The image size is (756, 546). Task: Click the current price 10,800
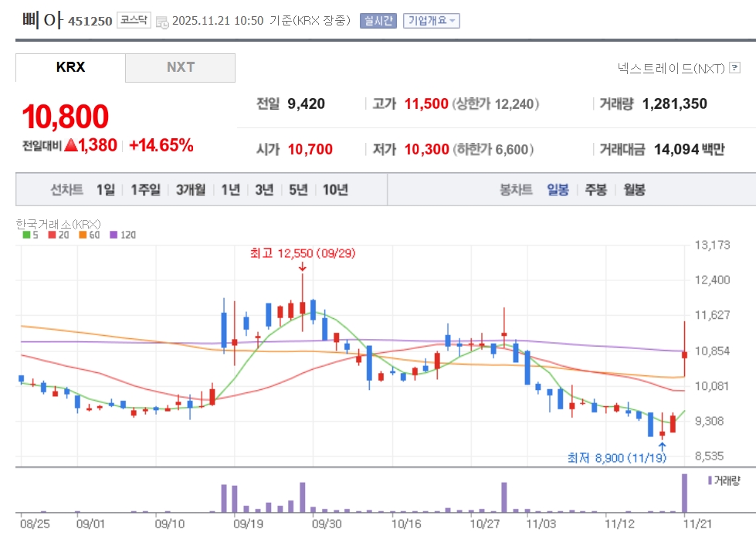(x=66, y=117)
